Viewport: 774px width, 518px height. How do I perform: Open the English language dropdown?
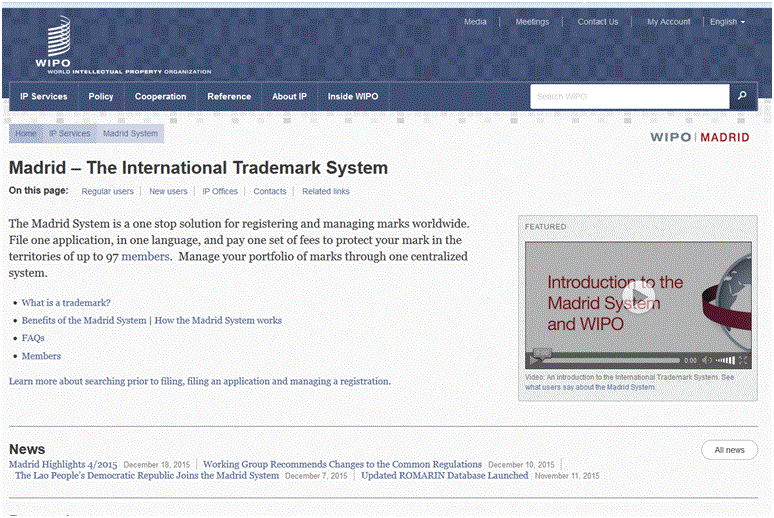click(x=727, y=22)
